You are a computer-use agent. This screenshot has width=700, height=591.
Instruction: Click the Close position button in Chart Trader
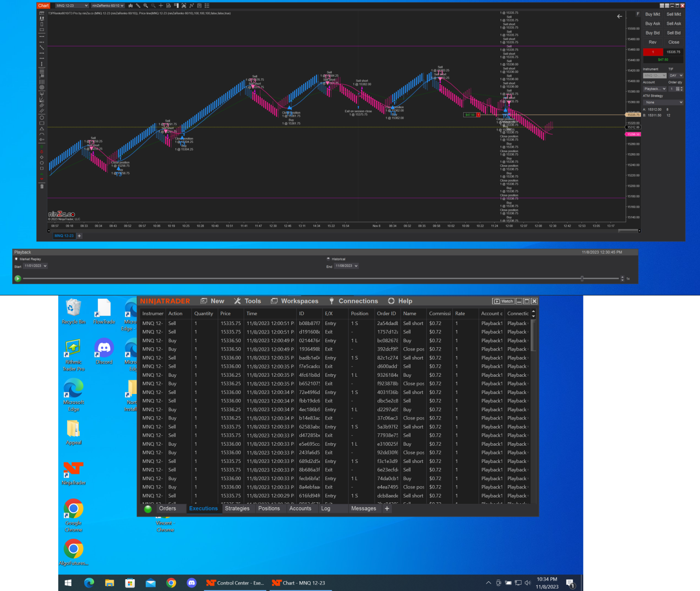pos(674,42)
